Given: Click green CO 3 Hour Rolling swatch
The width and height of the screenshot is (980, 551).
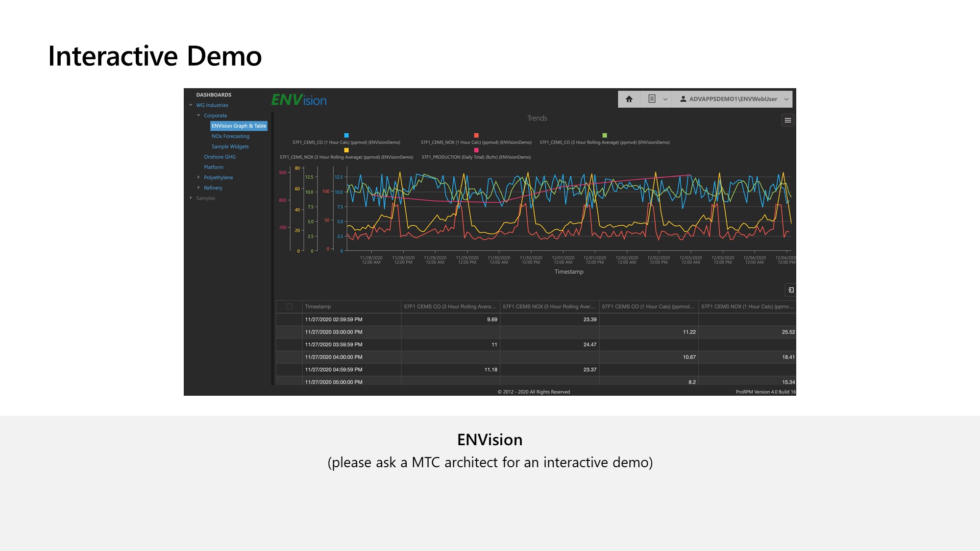Looking at the screenshot, I should click(x=605, y=136).
